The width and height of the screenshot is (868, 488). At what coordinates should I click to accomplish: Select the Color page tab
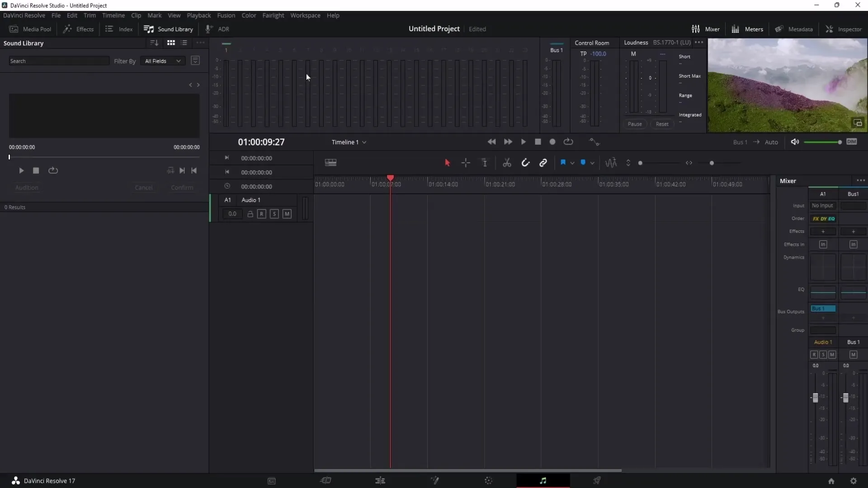pos(488,480)
